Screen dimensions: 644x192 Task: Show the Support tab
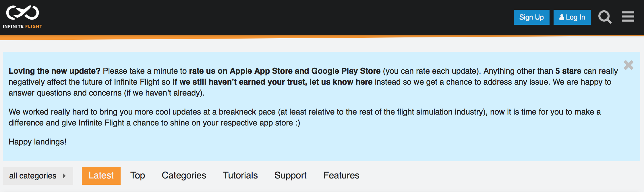(x=290, y=176)
